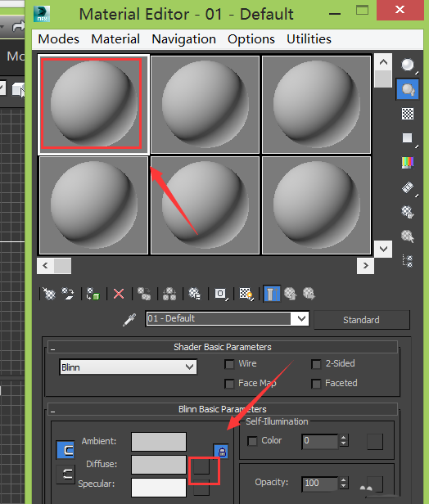Select the bottom-left sample slot
Screen dimensions: 429x504
(x=93, y=205)
